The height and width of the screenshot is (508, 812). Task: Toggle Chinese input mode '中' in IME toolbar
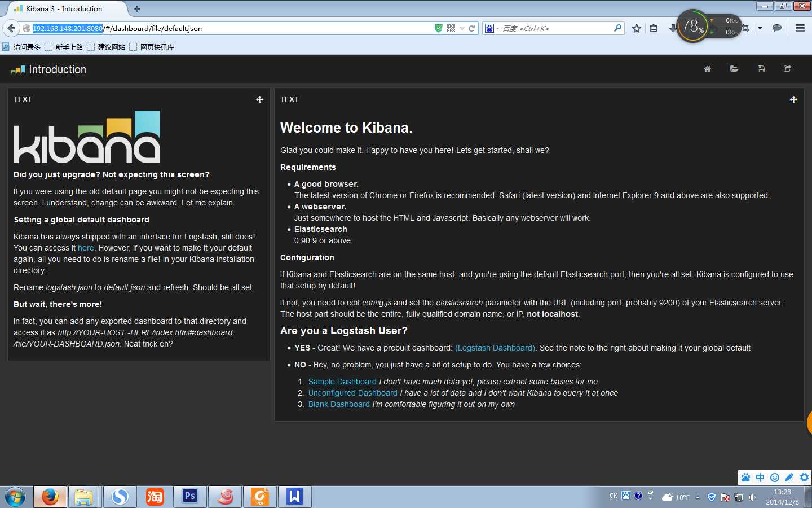[760, 478]
